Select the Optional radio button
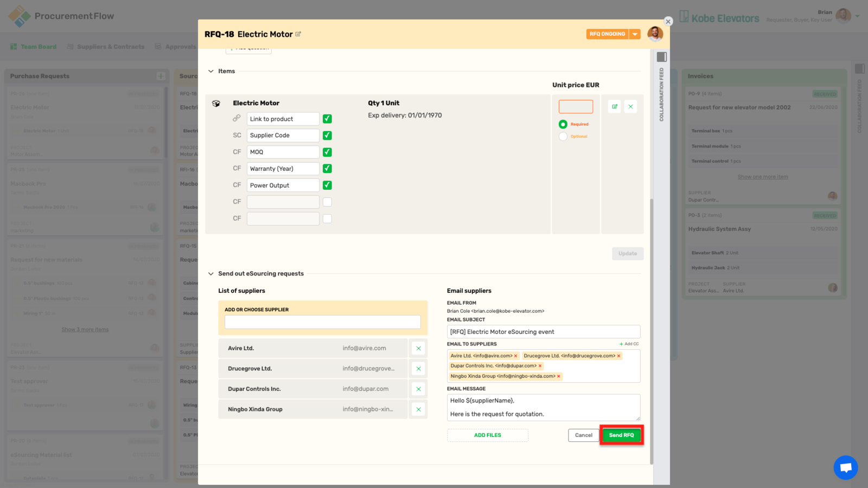The width and height of the screenshot is (868, 488). 563,137
